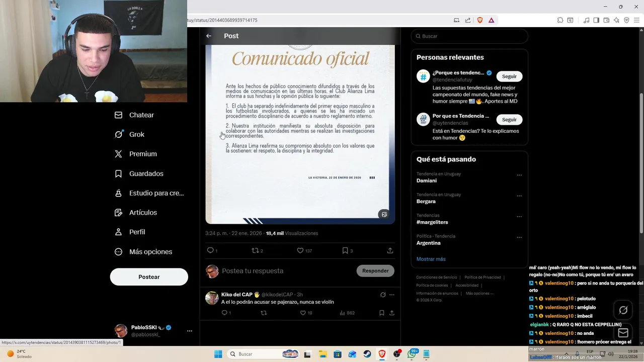The height and width of the screenshot is (362, 644).
Task: Open options for Bergara trend
Action: 519,196
